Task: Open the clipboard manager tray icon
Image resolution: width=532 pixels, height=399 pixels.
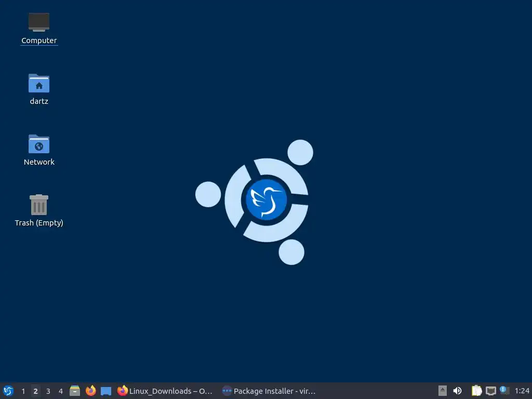Action: coord(477,391)
